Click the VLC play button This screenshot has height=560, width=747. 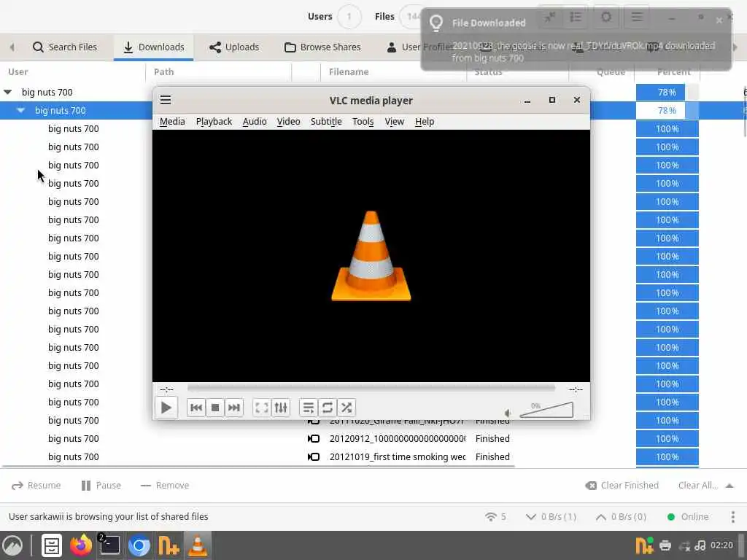[x=166, y=408]
